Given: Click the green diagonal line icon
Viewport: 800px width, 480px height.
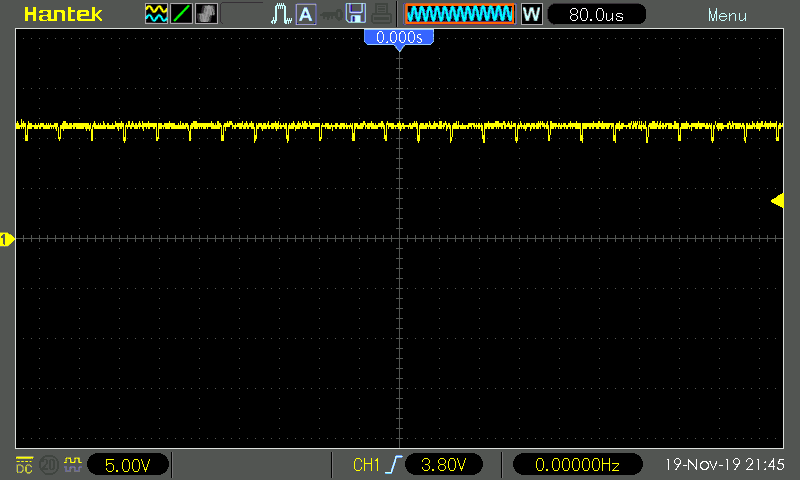Looking at the screenshot, I should coord(181,14).
